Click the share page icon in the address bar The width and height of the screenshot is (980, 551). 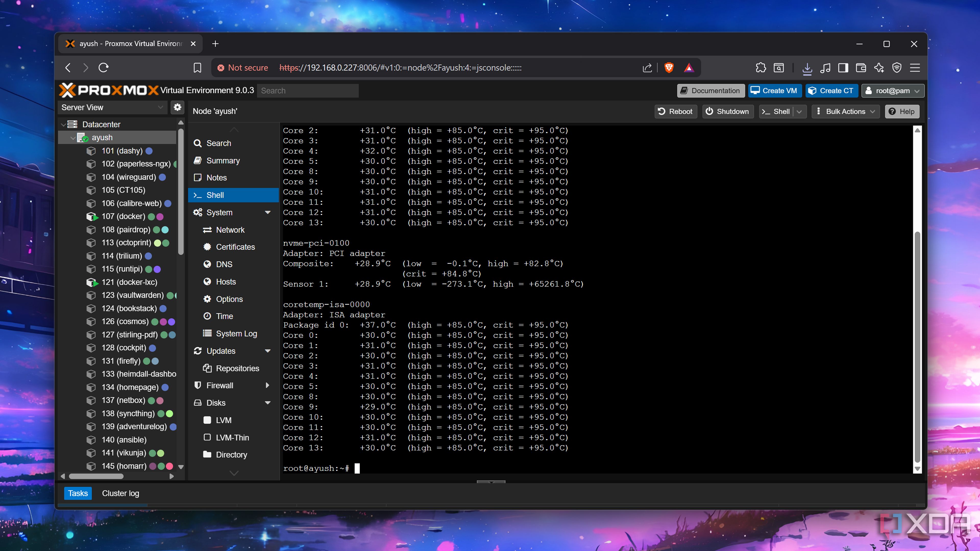[x=647, y=68]
